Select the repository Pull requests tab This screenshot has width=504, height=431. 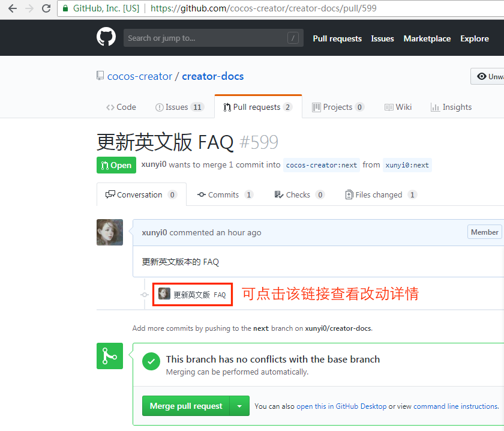tap(258, 107)
